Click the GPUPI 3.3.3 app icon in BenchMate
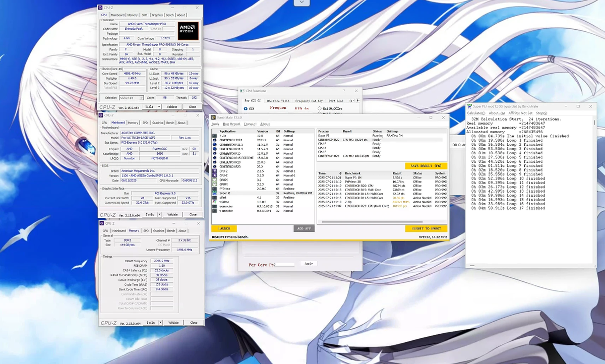The width and height of the screenshot is (605, 364). [215, 185]
